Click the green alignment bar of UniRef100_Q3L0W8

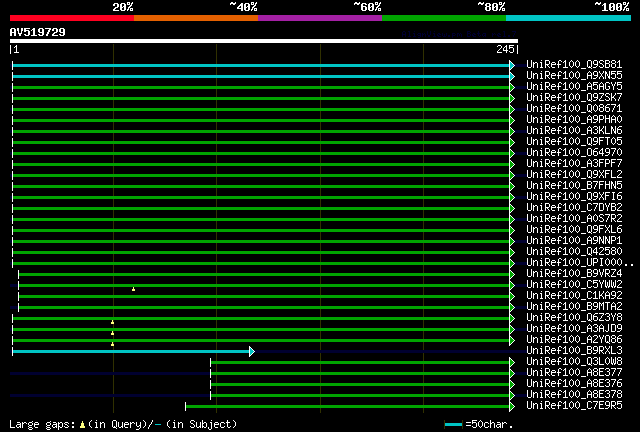360,363
